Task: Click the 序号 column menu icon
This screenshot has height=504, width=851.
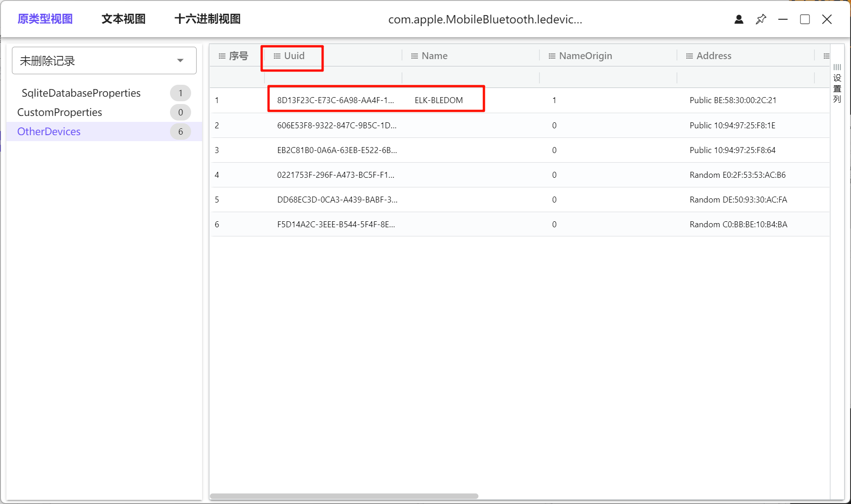Action: point(222,56)
